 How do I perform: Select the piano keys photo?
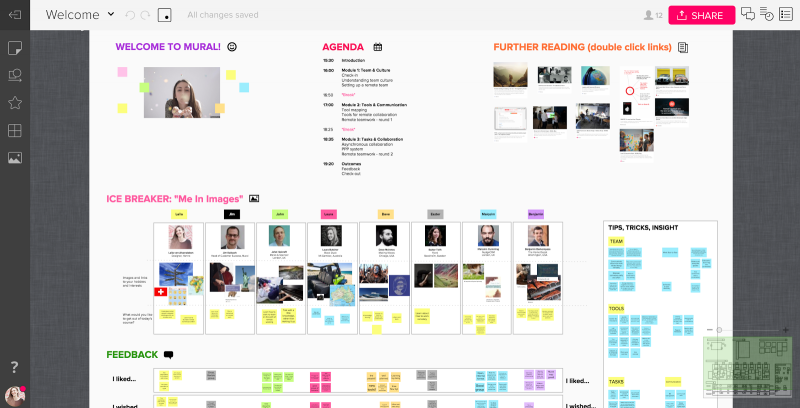(291, 293)
